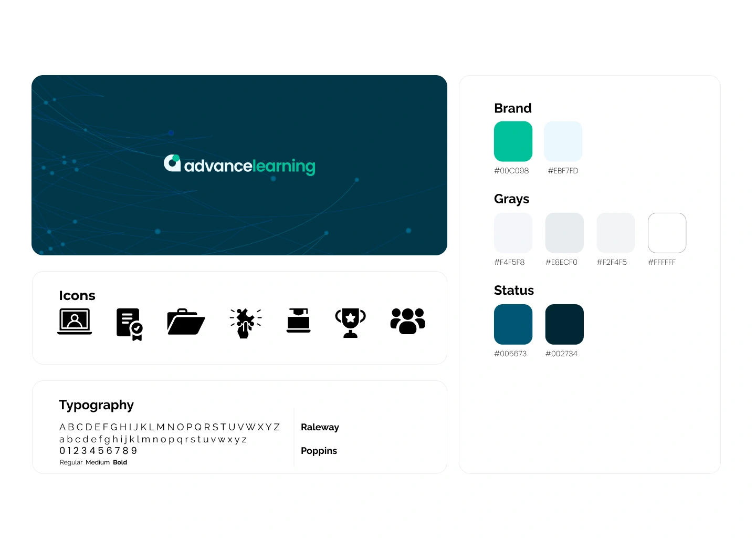
Task: Click the Regular weight label
Action: [x=71, y=462]
